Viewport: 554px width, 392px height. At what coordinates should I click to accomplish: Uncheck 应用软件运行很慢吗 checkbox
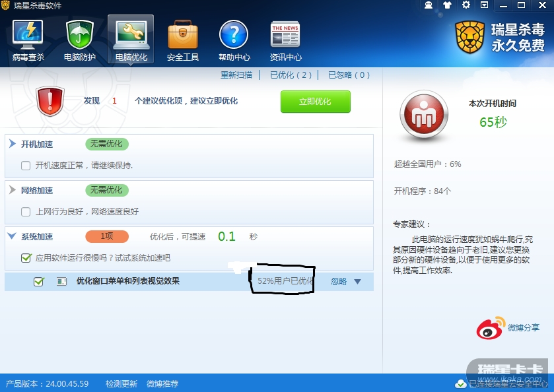pyautogui.click(x=26, y=258)
